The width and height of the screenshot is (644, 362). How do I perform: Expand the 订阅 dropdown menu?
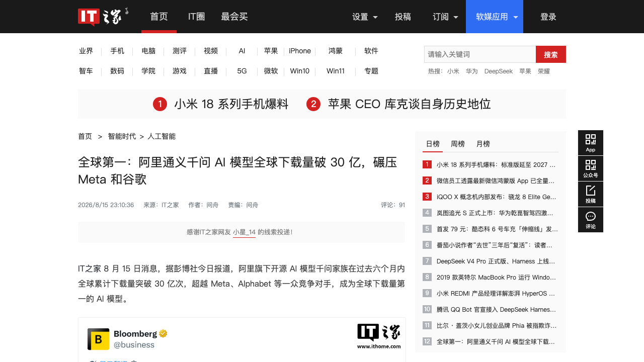click(x=445, y=17)
